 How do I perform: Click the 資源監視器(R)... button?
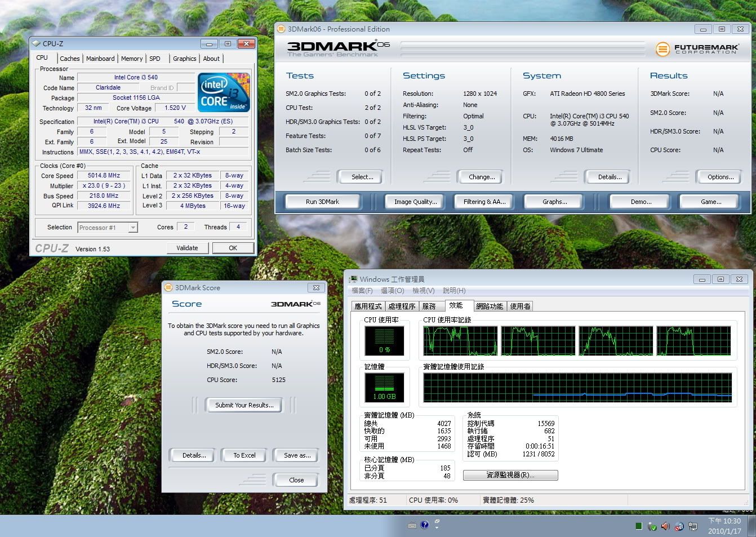pos(510,475)
